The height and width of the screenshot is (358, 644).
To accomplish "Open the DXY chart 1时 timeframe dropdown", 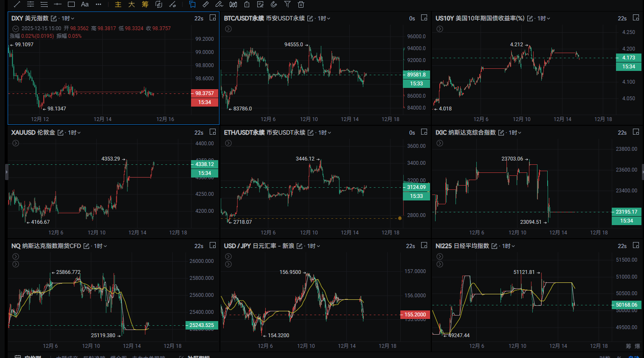I will click(68, 18).
